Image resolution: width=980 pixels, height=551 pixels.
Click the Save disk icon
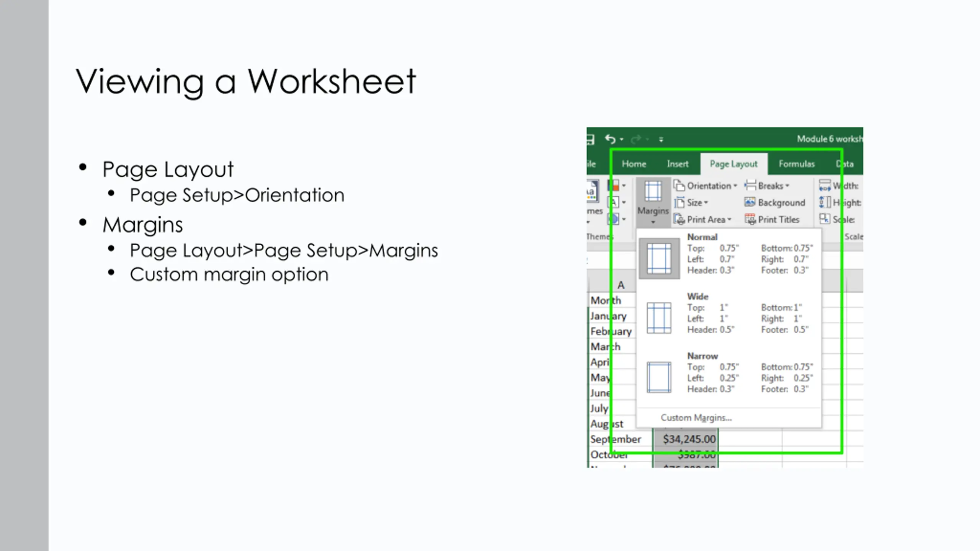590,139
